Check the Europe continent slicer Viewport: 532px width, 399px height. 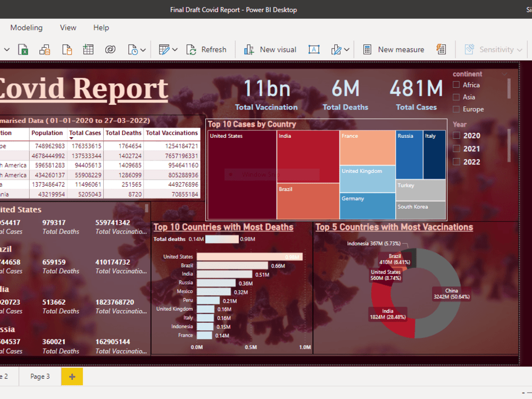(x=455, y=109)
